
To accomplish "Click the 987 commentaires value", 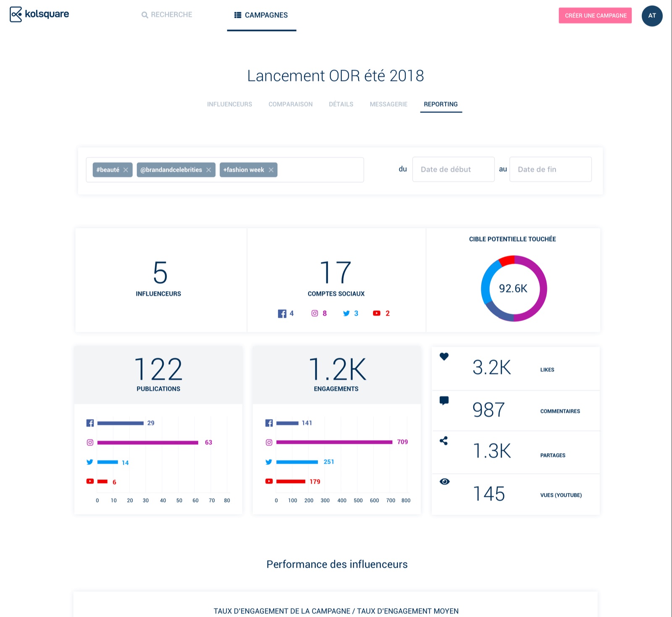I will click(488, 410).
